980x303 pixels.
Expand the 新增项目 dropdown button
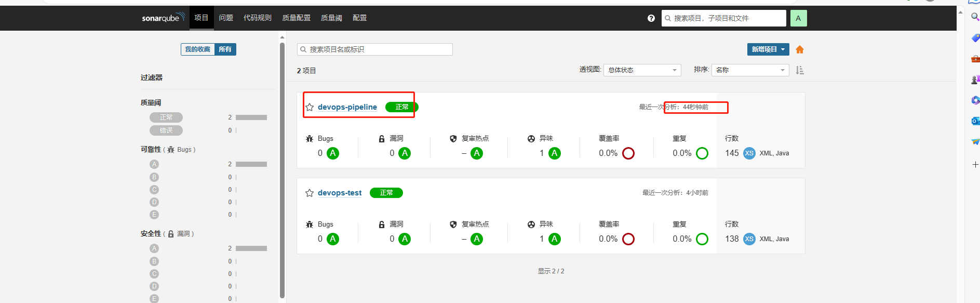(768, 49)
